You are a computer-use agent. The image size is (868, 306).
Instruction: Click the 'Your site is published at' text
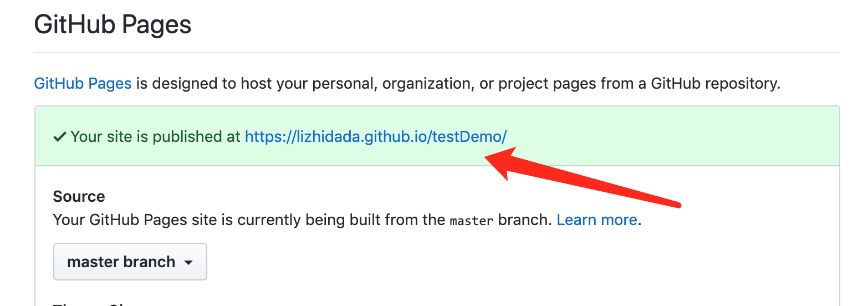pos(155,136)
